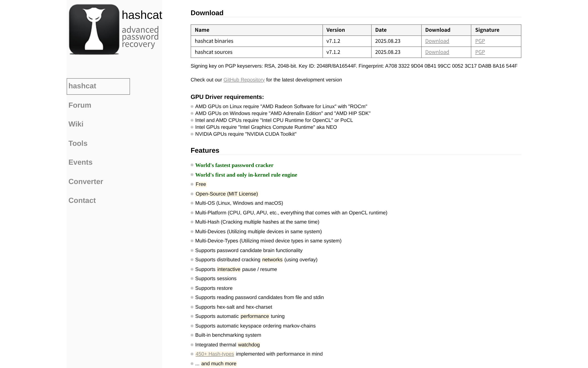Open PGP signature for hashcat binaries
This screenshot has height=368, width=588.
480,41
